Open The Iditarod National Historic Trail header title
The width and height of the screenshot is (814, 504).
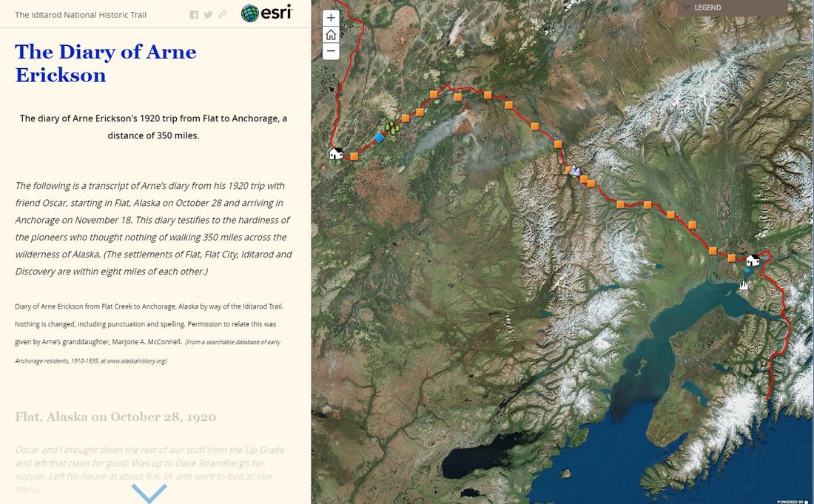click(x=81, y=15)
